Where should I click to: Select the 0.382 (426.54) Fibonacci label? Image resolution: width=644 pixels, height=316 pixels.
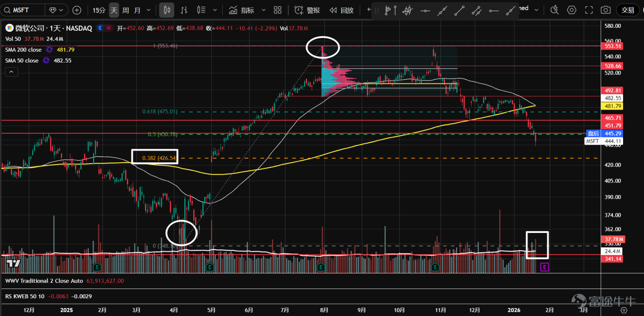tap(159, 158)
